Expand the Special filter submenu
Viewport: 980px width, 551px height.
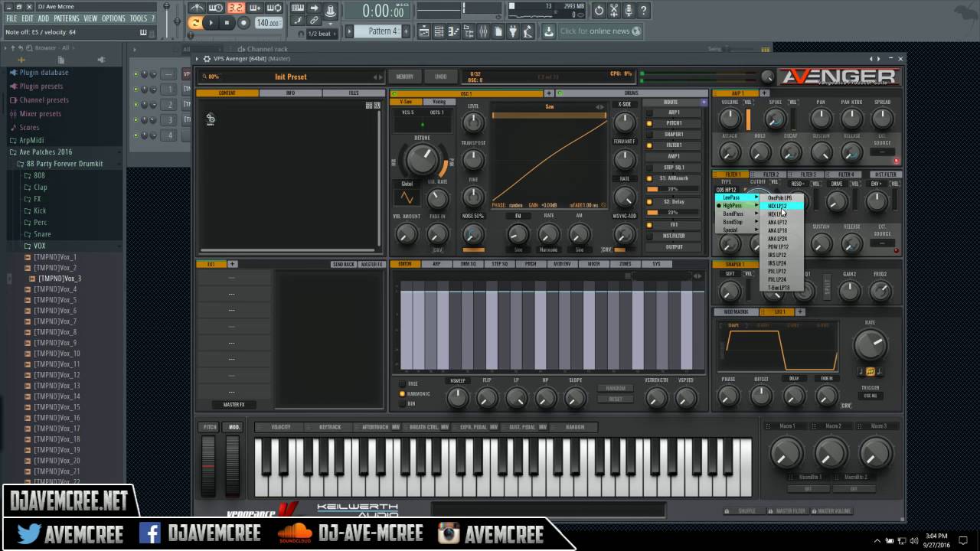point(737,230)
